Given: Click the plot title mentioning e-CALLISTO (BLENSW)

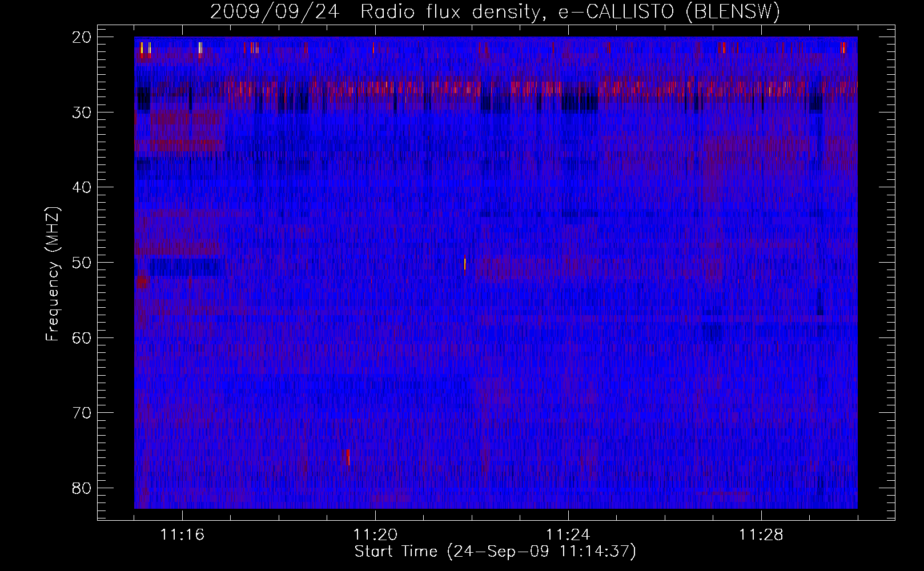Looking at the screenshot, I should click(495, 11).
